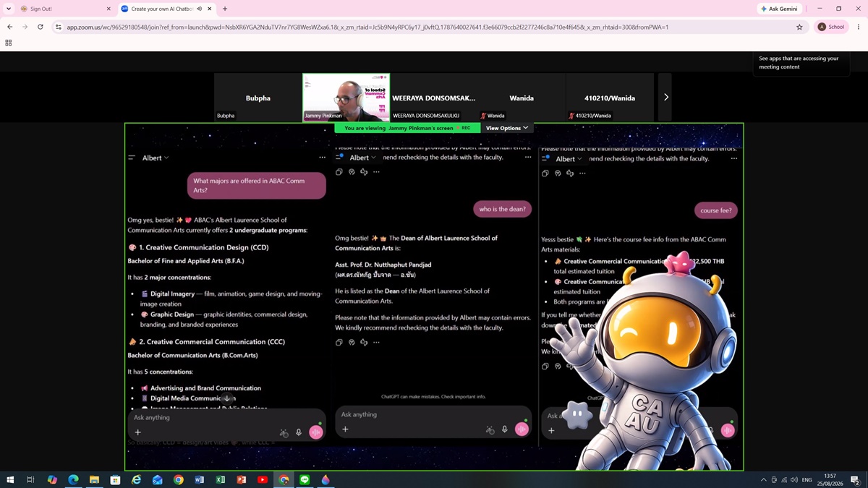Open tab search dropdown at top-left of Chrome

(x=9, y=9)
